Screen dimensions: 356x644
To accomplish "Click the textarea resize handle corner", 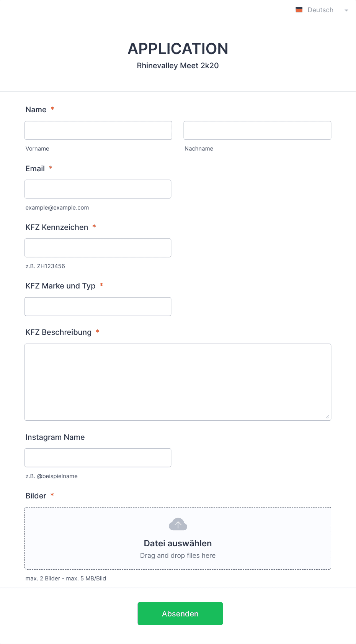I will (x=327, y=416).
